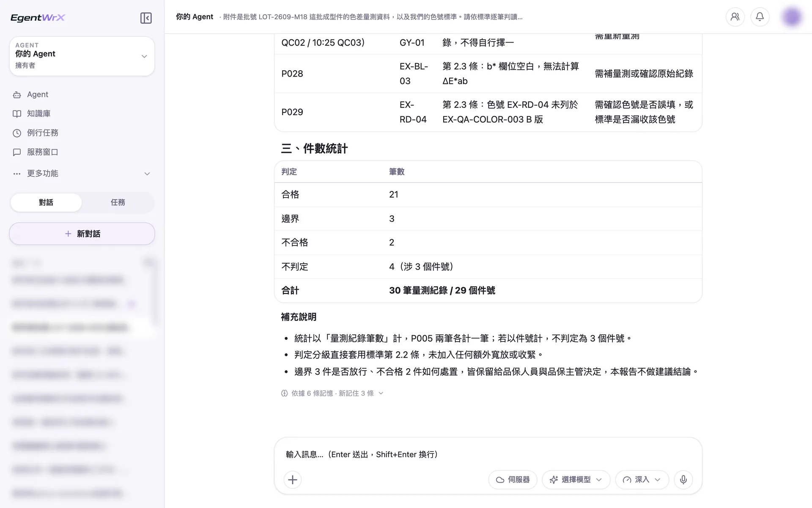The height and width of the screenshot is (508, 812).
Task: Expand 更多功能 chevron
Action: [147, 174]
